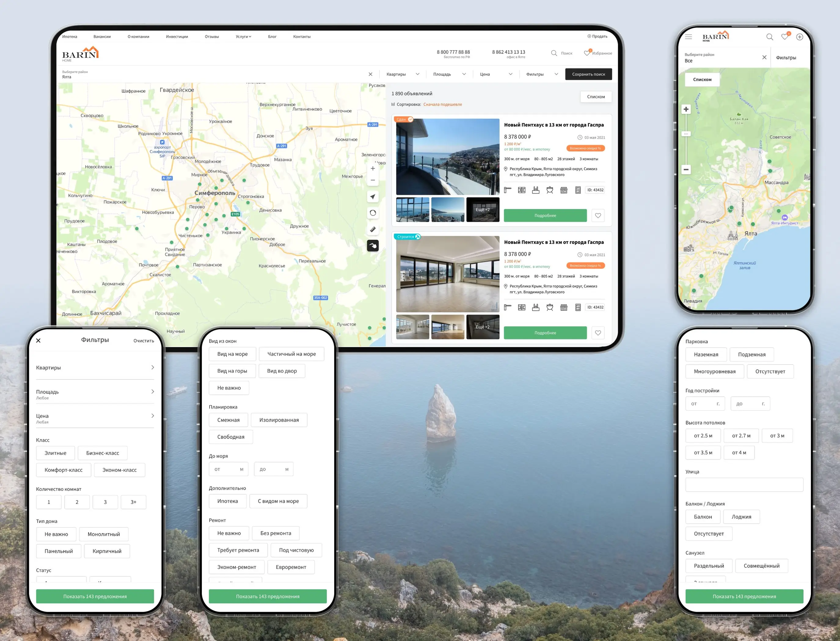Toggle the Вид на море window view option
Image resolution: width=840 pixels, height=641 pixels.
pyautogui.click(x=232, y=354)
